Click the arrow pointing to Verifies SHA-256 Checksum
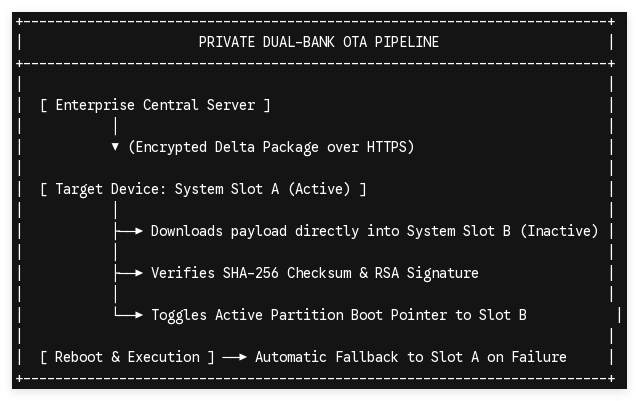Image resolution: width=639 pixels, height=401 pixels. click(x=129, y=273)
